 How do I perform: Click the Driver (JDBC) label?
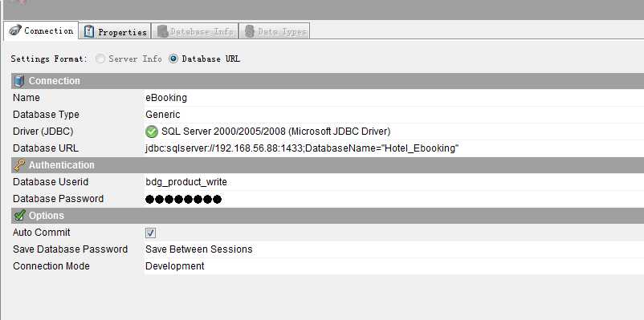(x=43, y=132)
